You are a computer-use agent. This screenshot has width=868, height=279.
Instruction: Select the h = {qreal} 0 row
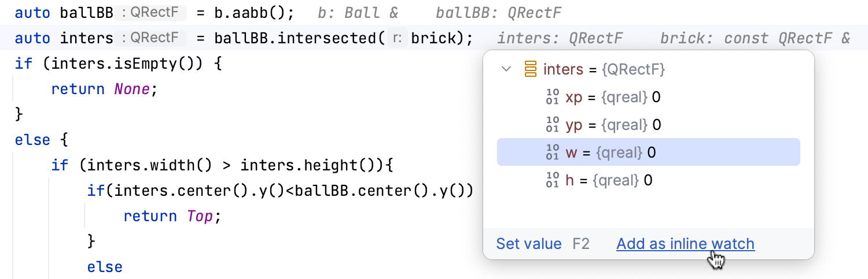click(608, 180)
